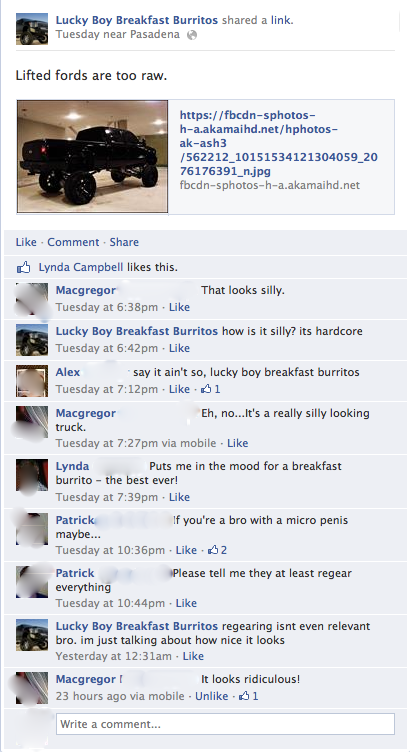Open the black lifted truck thumbnail
Screen dimensions: 410x752
[x=93, y=156]
